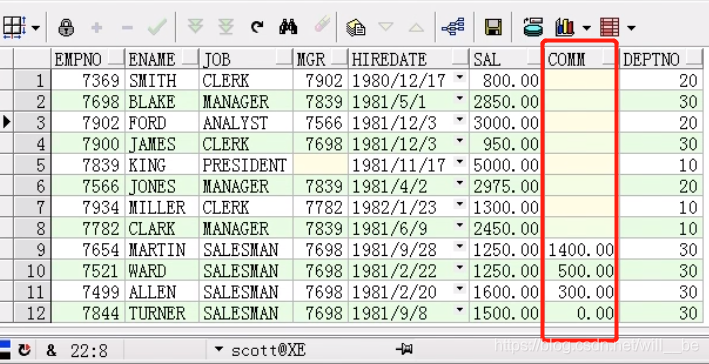Click the ampersand status bar indicator
The height and width of the screenshot is (364, 709).
[x=51, y=350]
